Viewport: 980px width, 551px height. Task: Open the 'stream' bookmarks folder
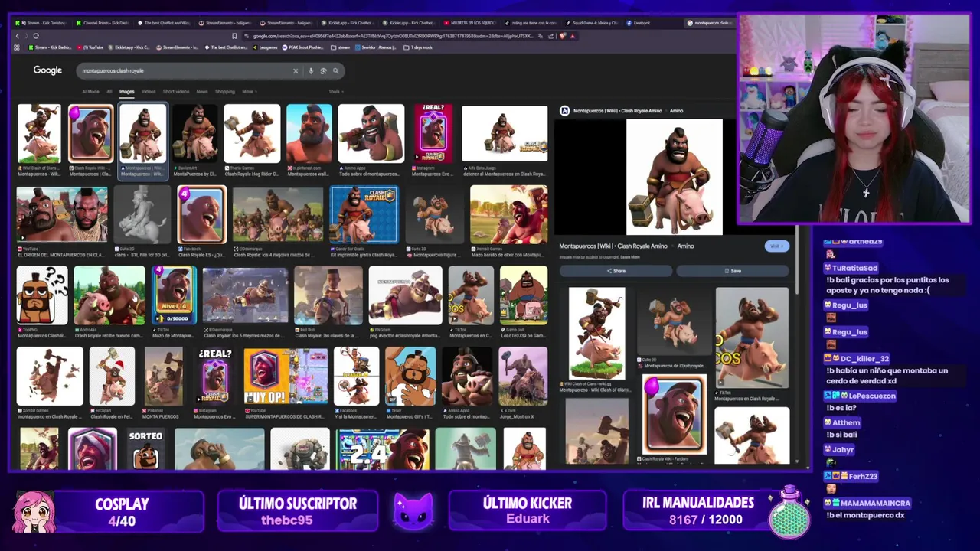(341, 47)
